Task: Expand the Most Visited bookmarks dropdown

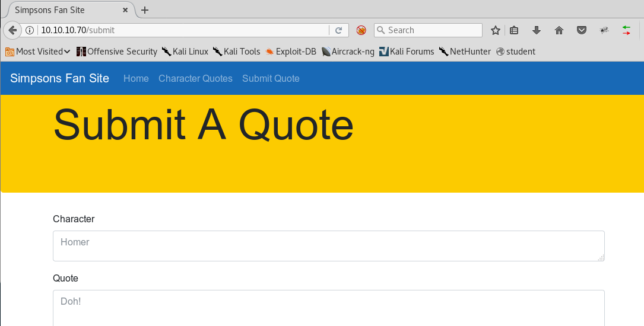Action: click(x=38, y=52)
